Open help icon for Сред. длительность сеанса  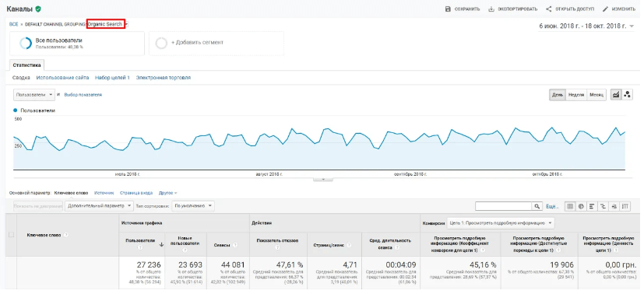(398, 247)
